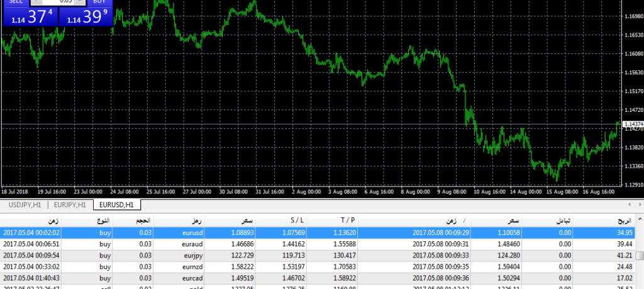Click the lot volume input field

[x=58, y=2]
